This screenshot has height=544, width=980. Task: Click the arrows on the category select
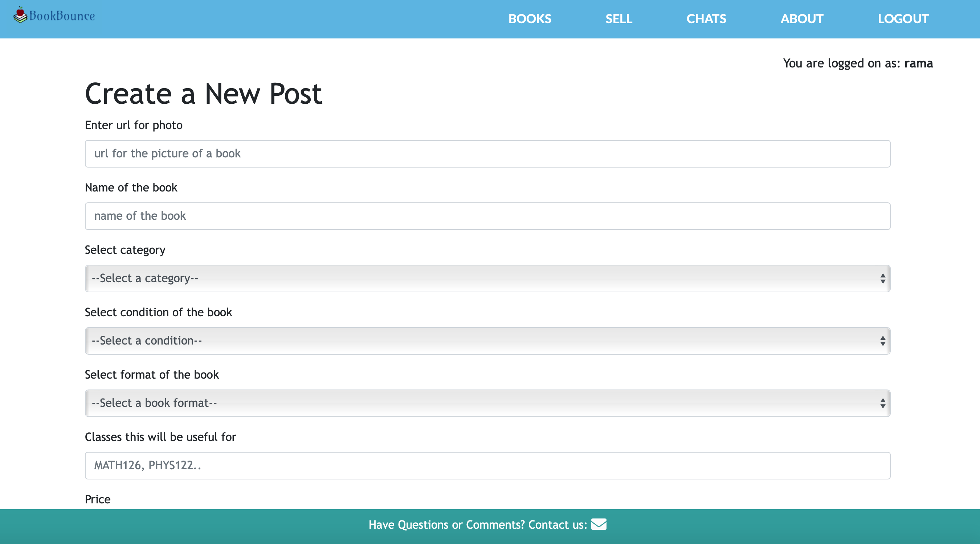click(883, 279)
